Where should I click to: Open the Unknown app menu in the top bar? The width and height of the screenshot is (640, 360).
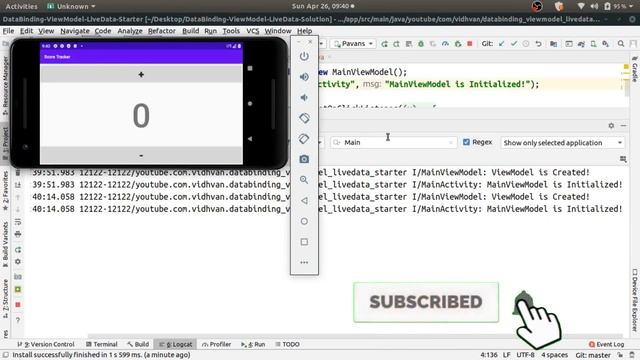[x=71, y=6]
